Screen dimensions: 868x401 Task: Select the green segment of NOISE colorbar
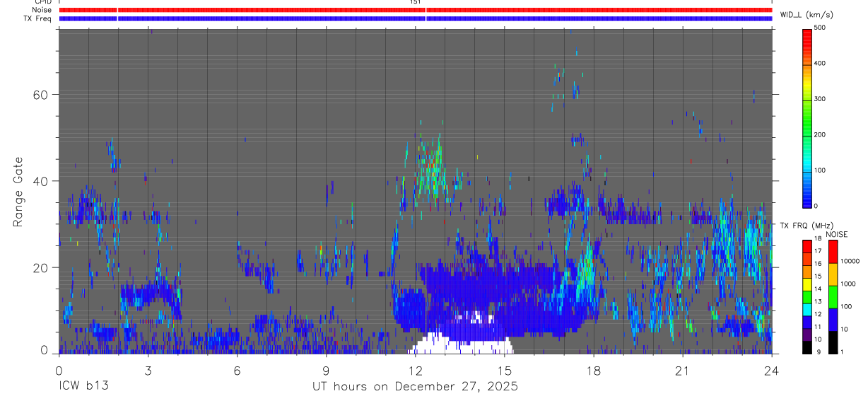point(833,296)
